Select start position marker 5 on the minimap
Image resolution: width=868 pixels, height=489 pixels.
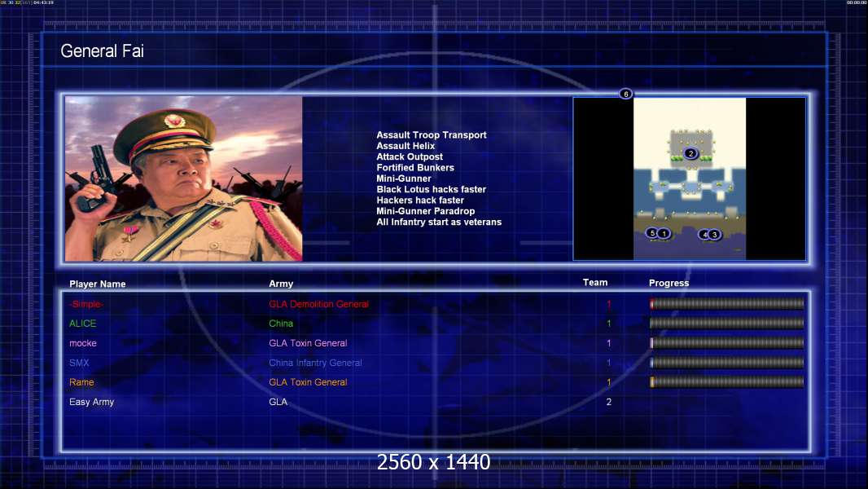(x=652, y=233)
